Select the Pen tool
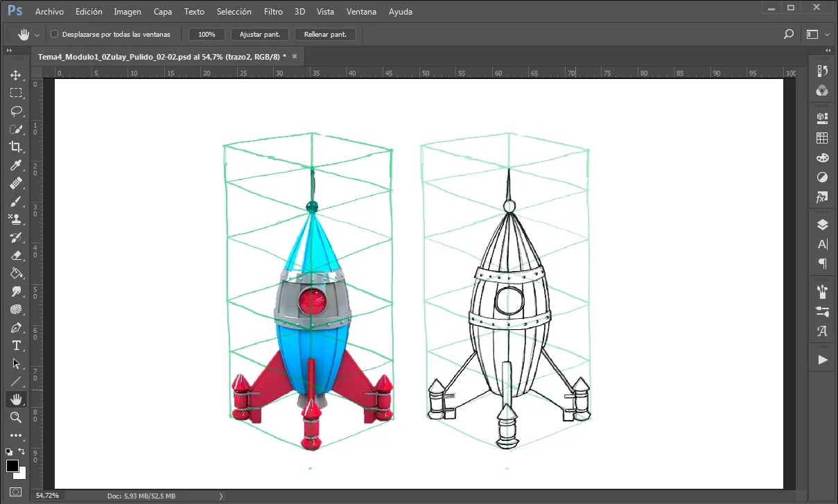838x504 pixels. 16,327
